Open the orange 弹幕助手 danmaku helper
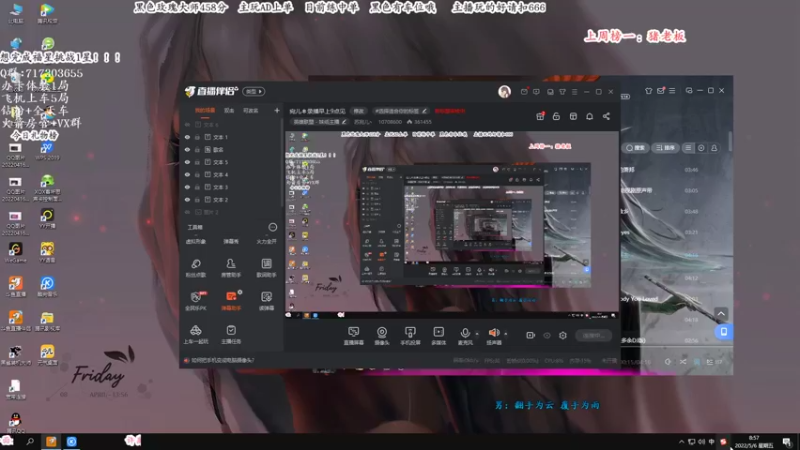Viewport: 800px width, 450px height. (x=231, y=301)
